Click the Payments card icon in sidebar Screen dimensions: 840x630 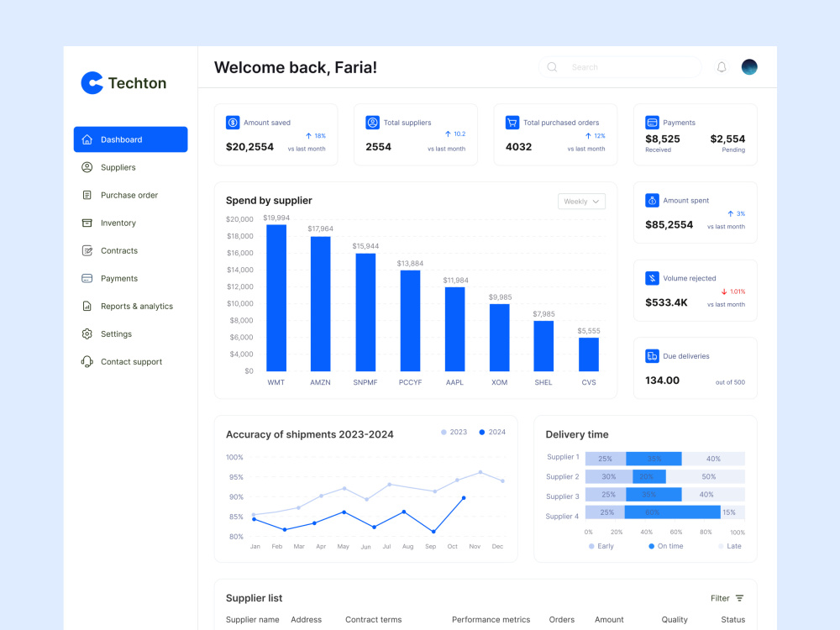point(87,279)
